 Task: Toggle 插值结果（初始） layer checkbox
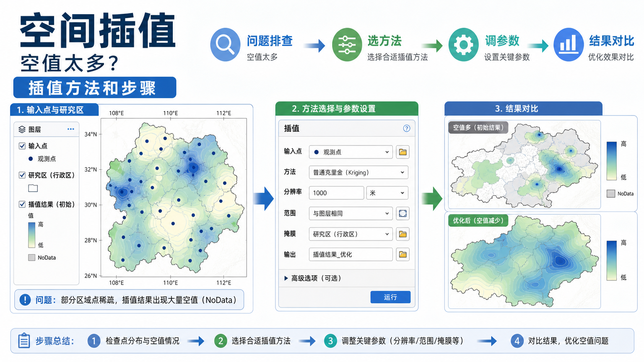pyautogui.click(x=22, y=204)
